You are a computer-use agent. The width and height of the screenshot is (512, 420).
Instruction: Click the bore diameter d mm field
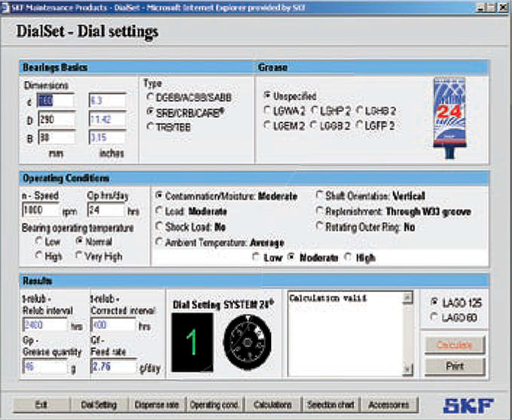56,101
